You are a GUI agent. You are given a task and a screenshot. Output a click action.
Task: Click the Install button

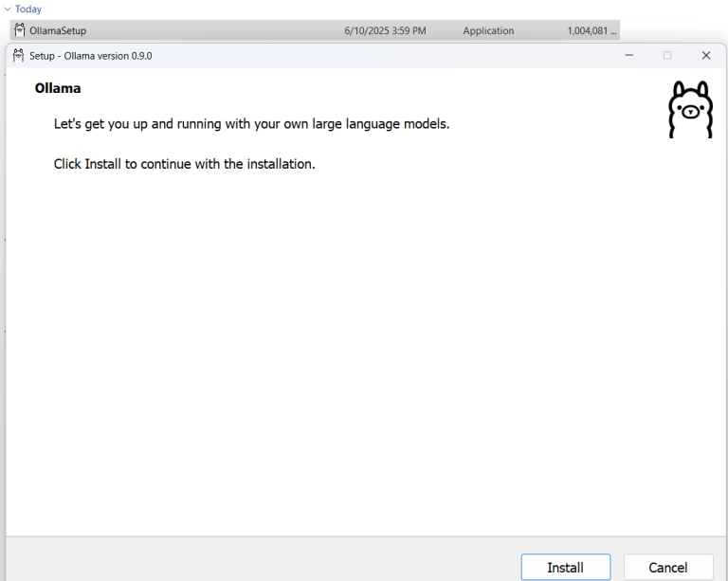pos(565,567)
